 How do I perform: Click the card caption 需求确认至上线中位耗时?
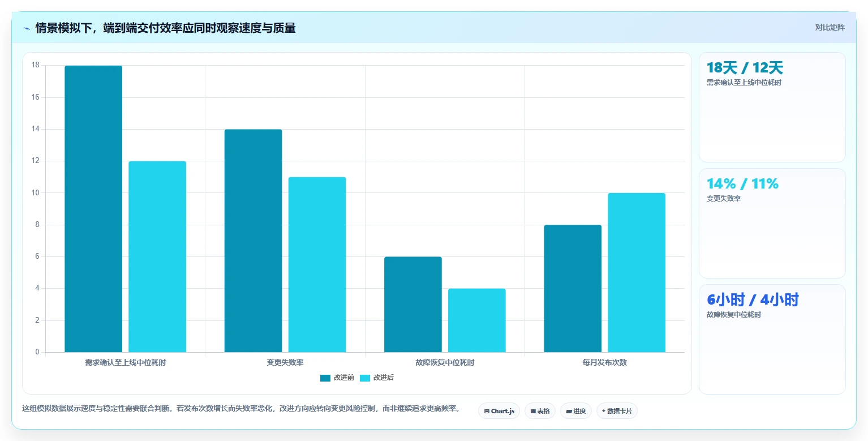744,83
